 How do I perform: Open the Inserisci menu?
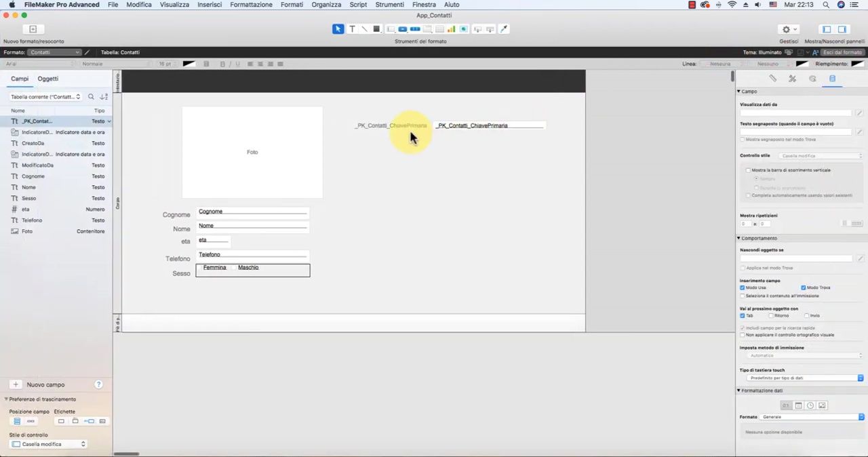pos(210,5)
